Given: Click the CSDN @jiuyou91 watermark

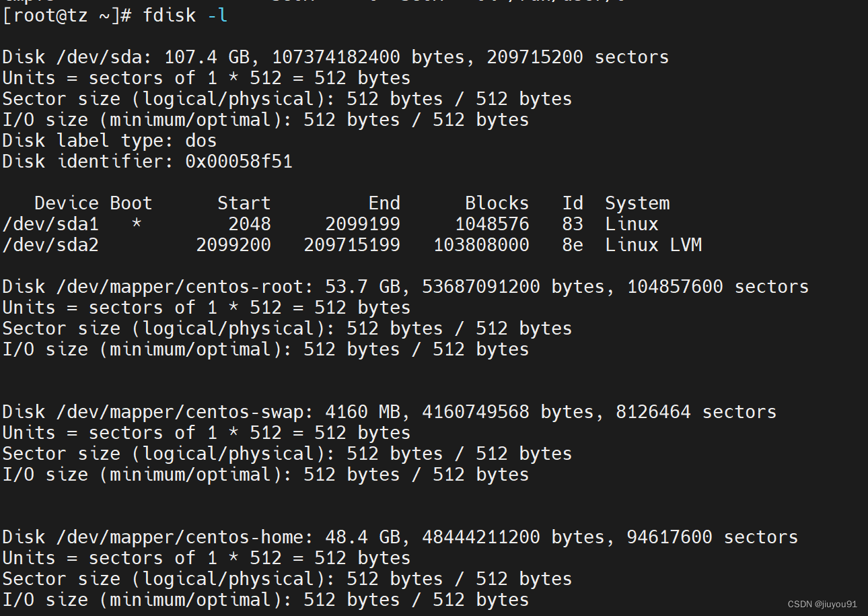Looking at the screenshot, I should [x=822, y=605].
